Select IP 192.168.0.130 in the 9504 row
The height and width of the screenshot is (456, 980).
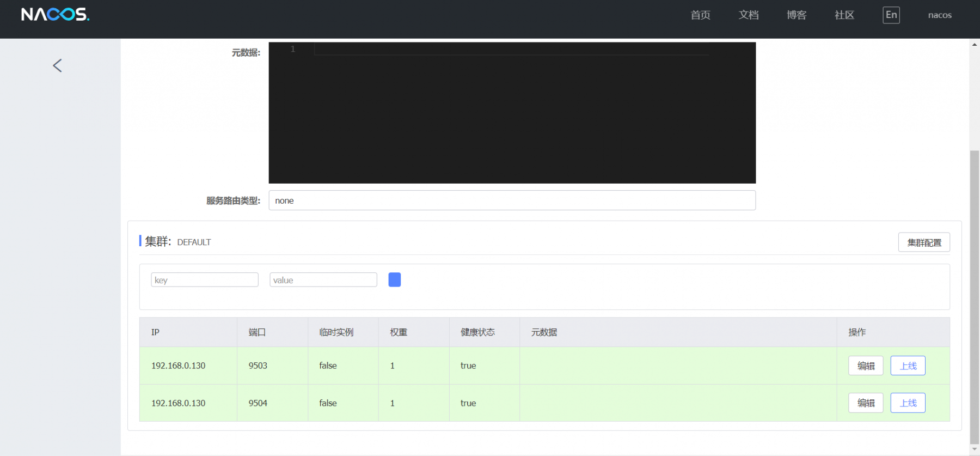pyautogui.click(x=178, y=403)
